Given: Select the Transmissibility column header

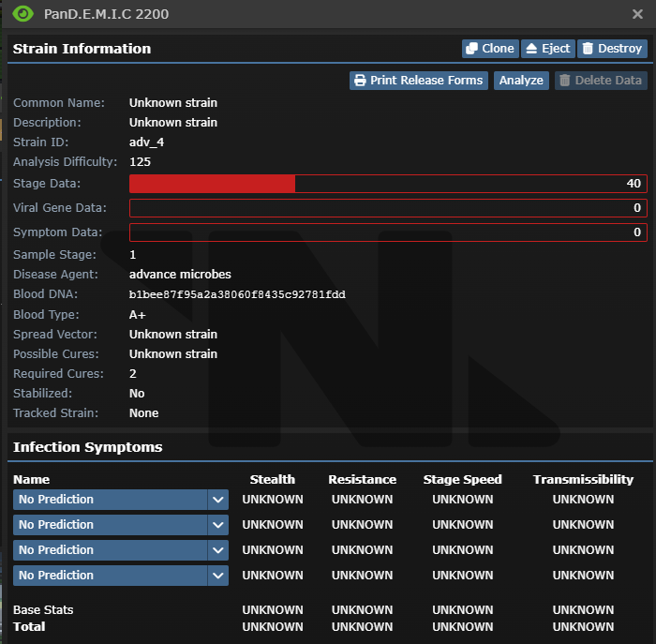Looking at the screenshot, I should click(583, 479).
